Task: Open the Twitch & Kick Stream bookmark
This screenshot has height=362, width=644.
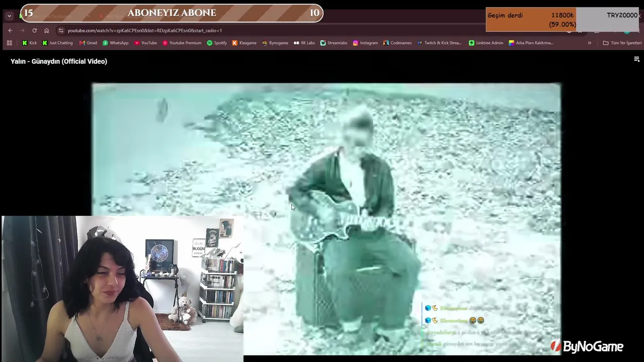Action: tap(439, 43)
